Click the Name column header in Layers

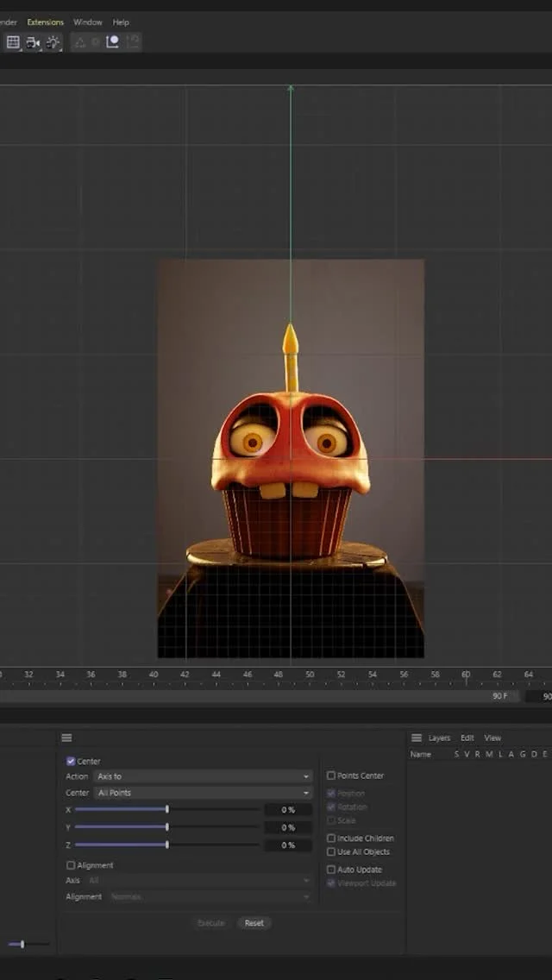(x=420, y=754)
